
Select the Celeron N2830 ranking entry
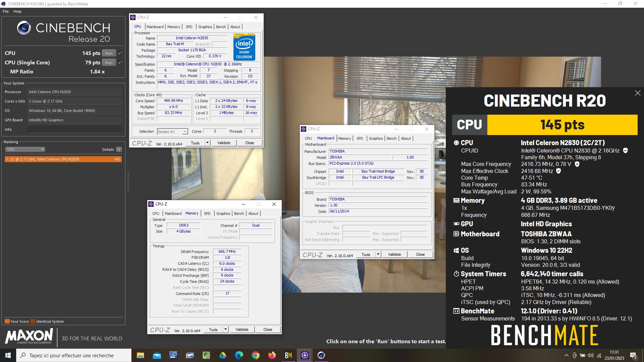[x=63, y=159]
